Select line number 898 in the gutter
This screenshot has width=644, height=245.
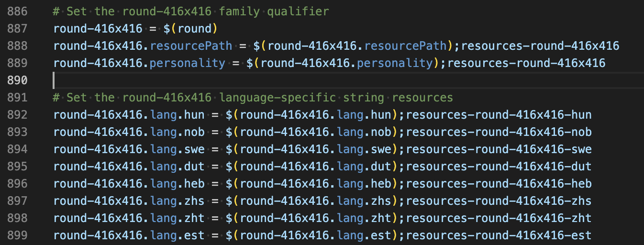pos(18,218)
